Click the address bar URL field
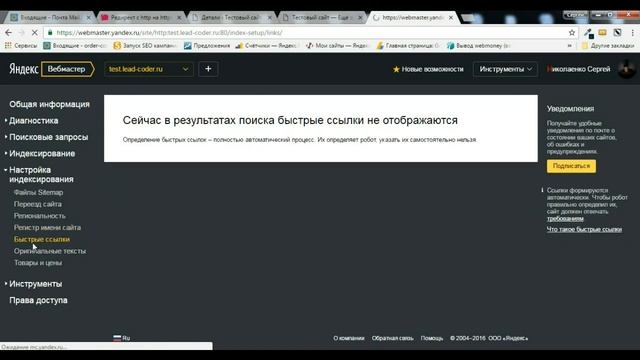This screenshot has height=360, width=640. (306, 33)
